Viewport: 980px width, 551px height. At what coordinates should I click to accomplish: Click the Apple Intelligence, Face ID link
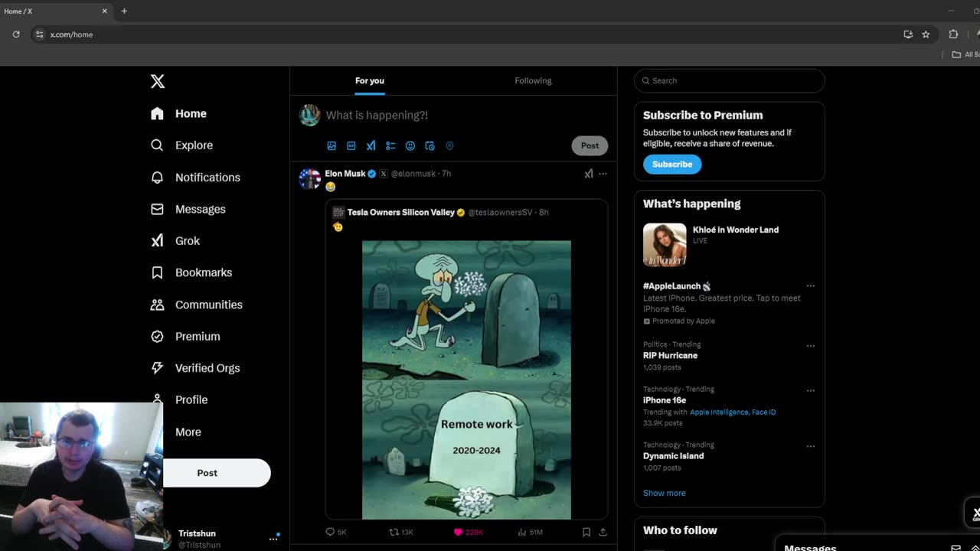733,412
